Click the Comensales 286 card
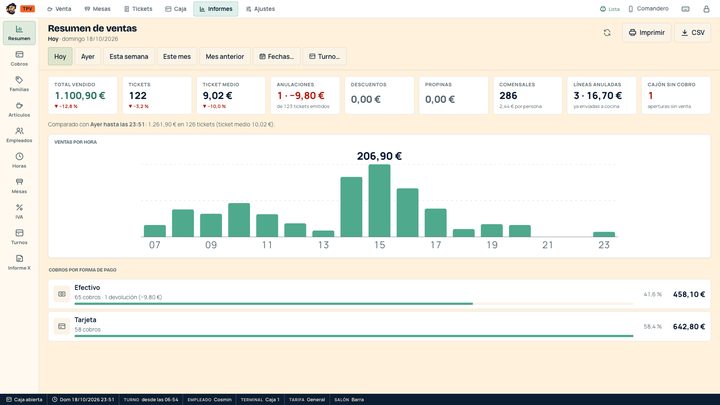The width and height of the screenshot is (720, 405). tap(528, 96)
